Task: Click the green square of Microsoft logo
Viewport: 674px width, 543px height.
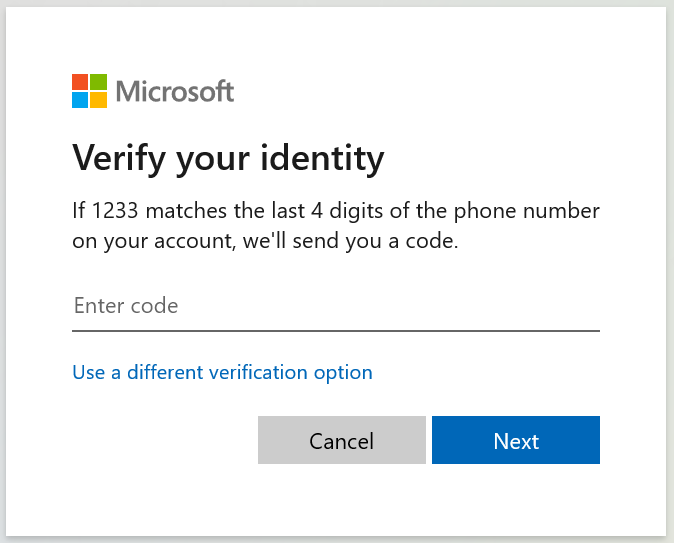Action: point(98,82)
